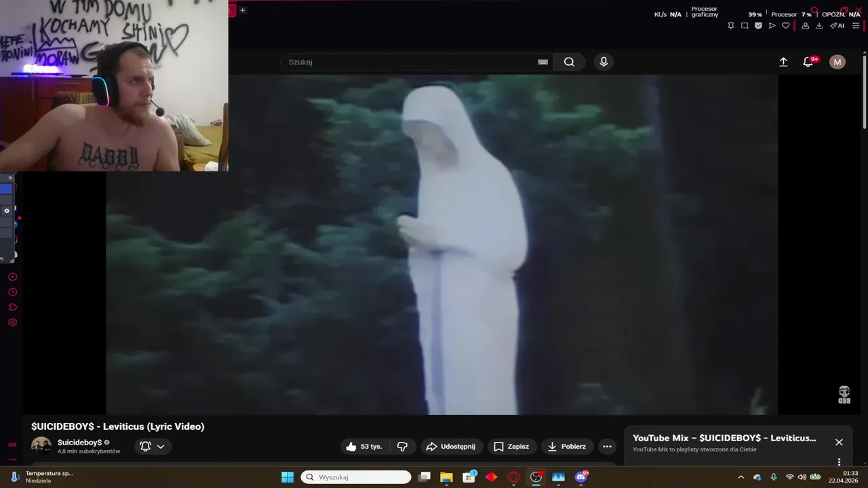
Task: Open Microsoft Store from the taskbar
Action: coord(469,477)
